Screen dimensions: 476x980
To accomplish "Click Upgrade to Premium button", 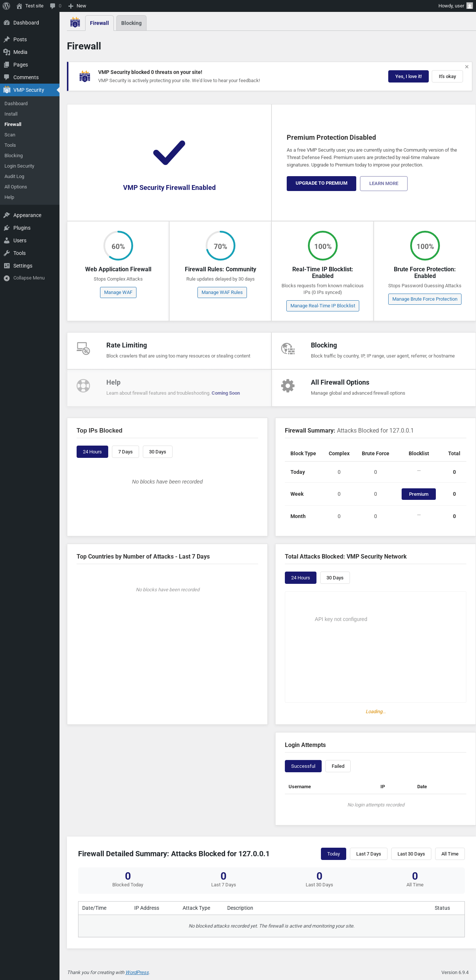I will tap(321, 183).
